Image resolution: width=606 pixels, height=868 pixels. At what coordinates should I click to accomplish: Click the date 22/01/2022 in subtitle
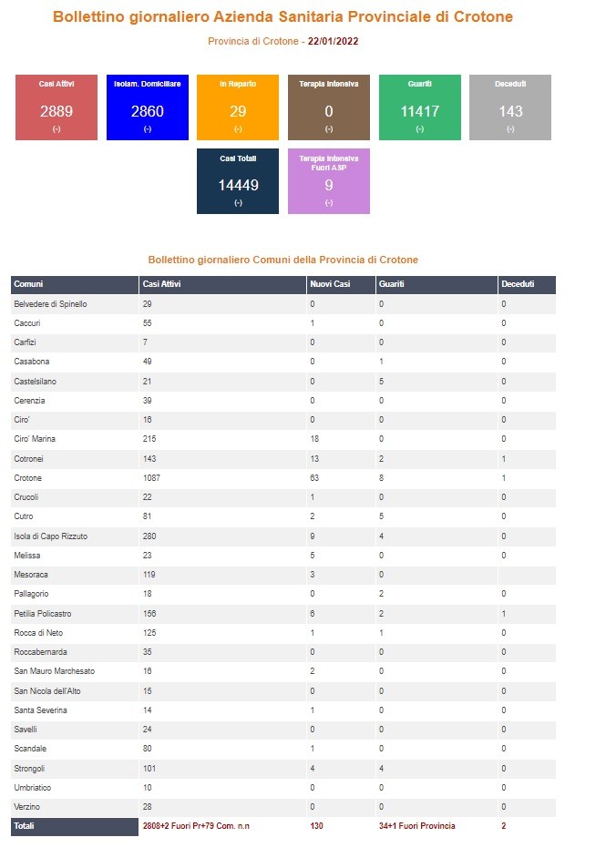click(333, 42)
